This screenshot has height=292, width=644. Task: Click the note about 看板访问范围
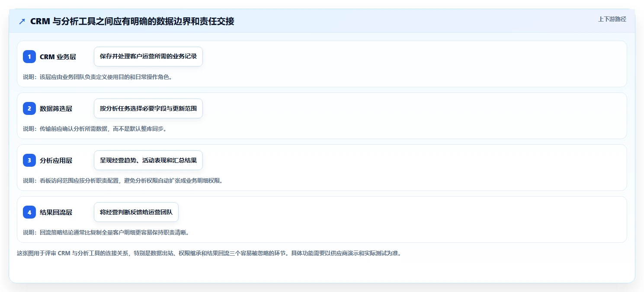(123, 181)
